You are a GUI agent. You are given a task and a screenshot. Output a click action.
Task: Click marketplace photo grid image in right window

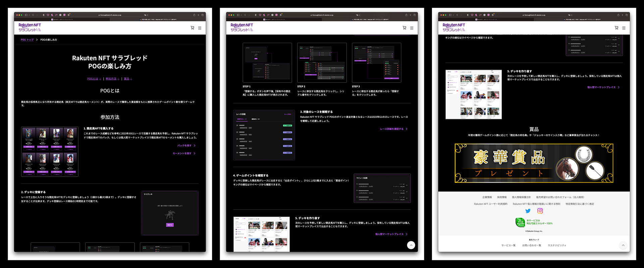pos(474,94)
